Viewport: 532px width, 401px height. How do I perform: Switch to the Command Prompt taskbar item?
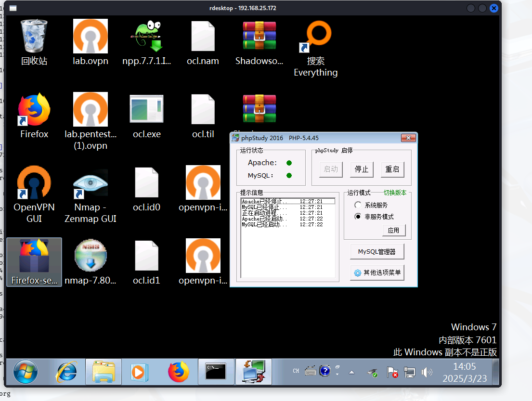pos(216,372)
